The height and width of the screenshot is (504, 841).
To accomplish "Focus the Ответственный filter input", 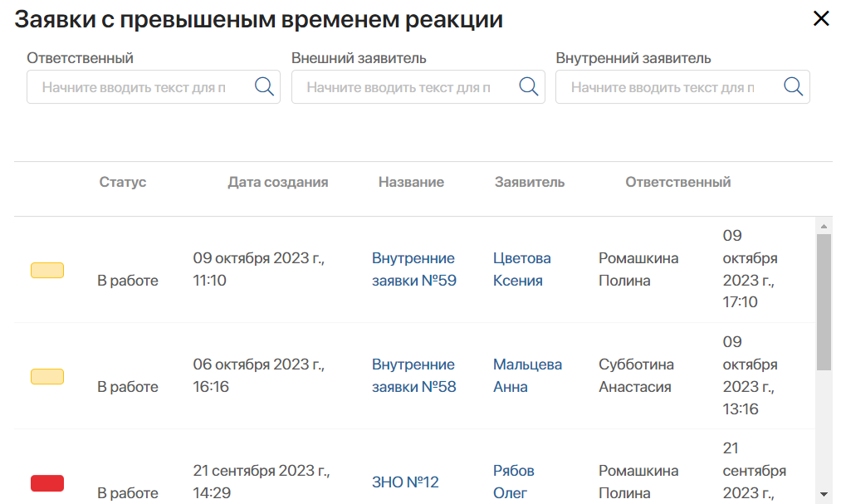I will [x=154, y=87].
